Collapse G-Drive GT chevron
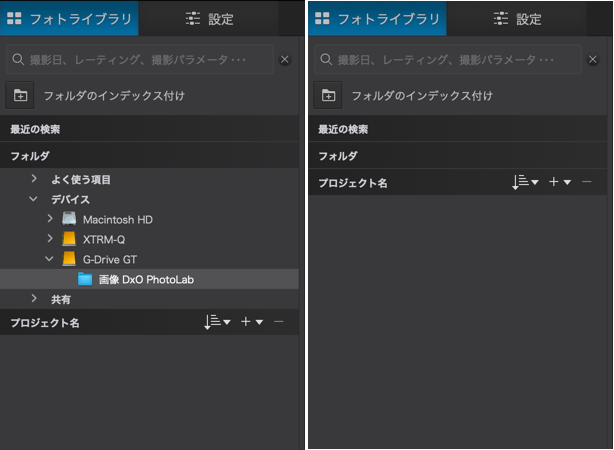 point(49,258)
